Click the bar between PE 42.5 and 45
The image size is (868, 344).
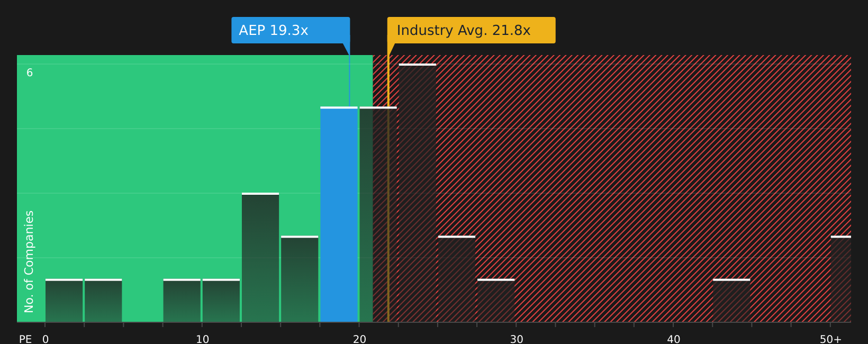[731, 300]
